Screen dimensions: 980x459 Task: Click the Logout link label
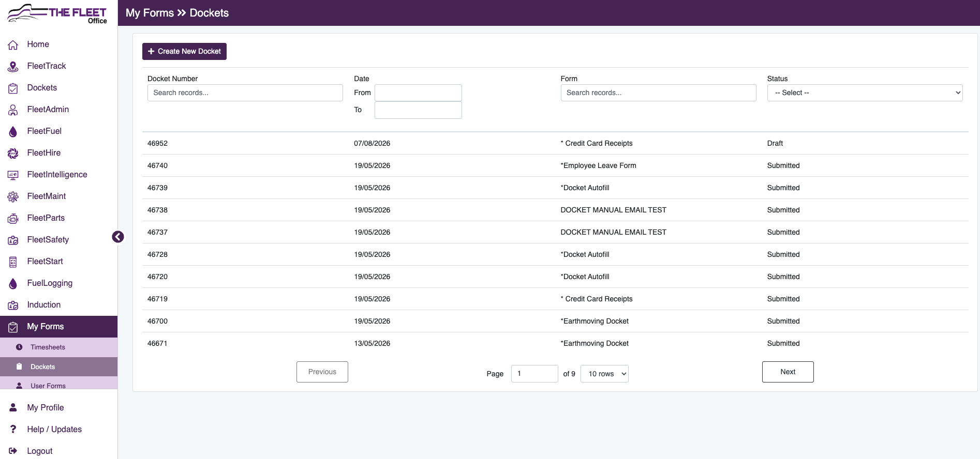pyautogui.click(x=40, y=451)
